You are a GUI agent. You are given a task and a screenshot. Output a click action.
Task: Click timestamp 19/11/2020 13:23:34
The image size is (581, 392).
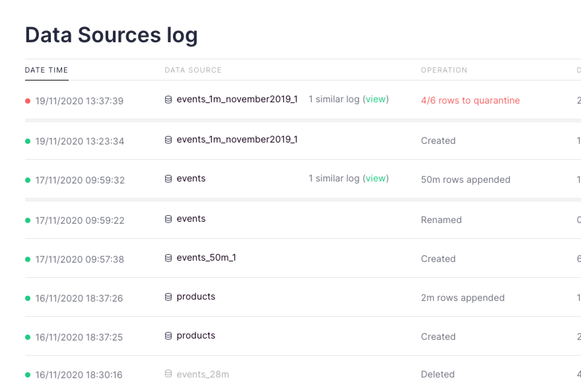coord(80,141)
